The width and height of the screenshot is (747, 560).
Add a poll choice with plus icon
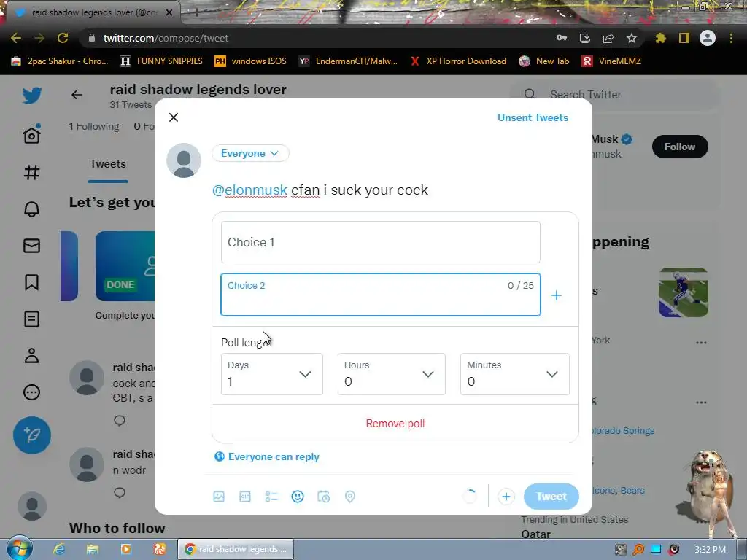(557, 295)
